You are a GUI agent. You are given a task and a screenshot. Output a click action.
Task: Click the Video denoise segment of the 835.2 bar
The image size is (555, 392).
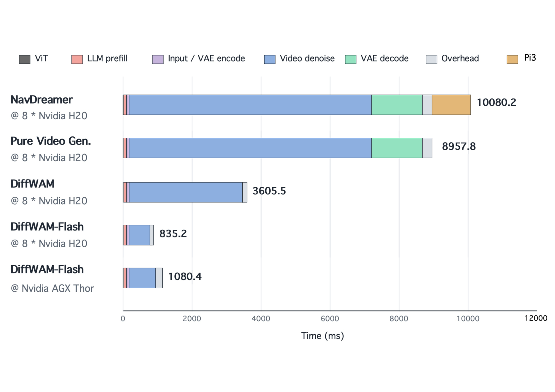[139, 235]
